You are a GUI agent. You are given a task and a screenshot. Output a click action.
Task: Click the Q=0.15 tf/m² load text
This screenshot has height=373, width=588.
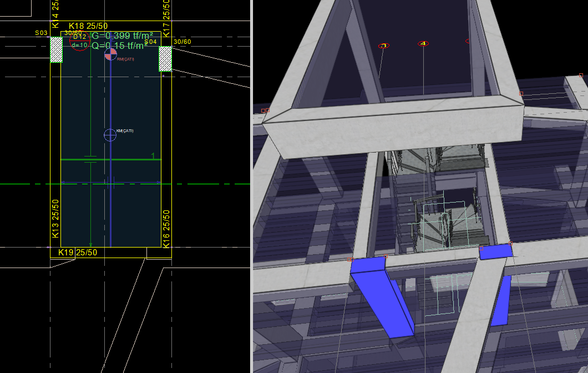[120, 46]
